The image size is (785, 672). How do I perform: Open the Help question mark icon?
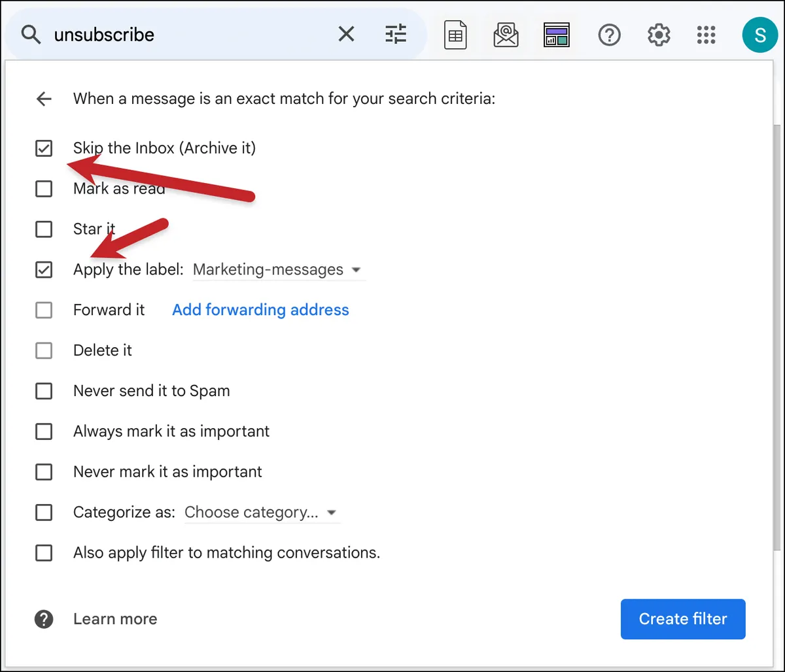(609, 35)
